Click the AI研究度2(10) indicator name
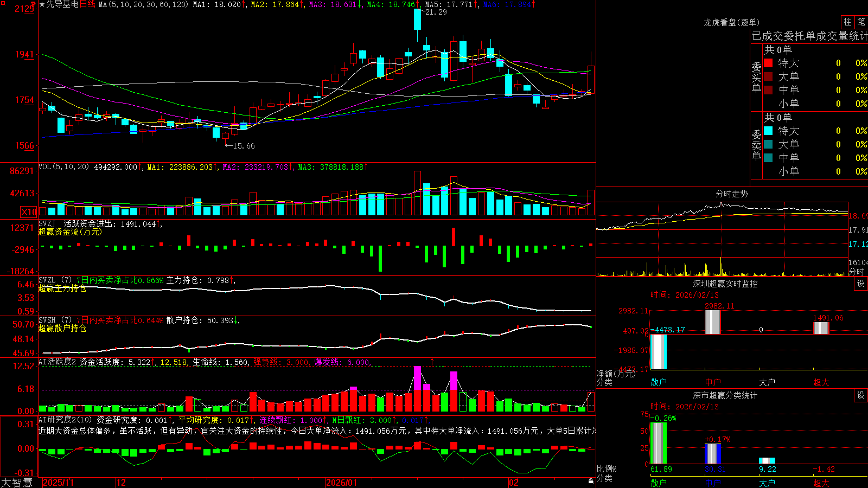This screenshot has height=488, width=868. 65,420
